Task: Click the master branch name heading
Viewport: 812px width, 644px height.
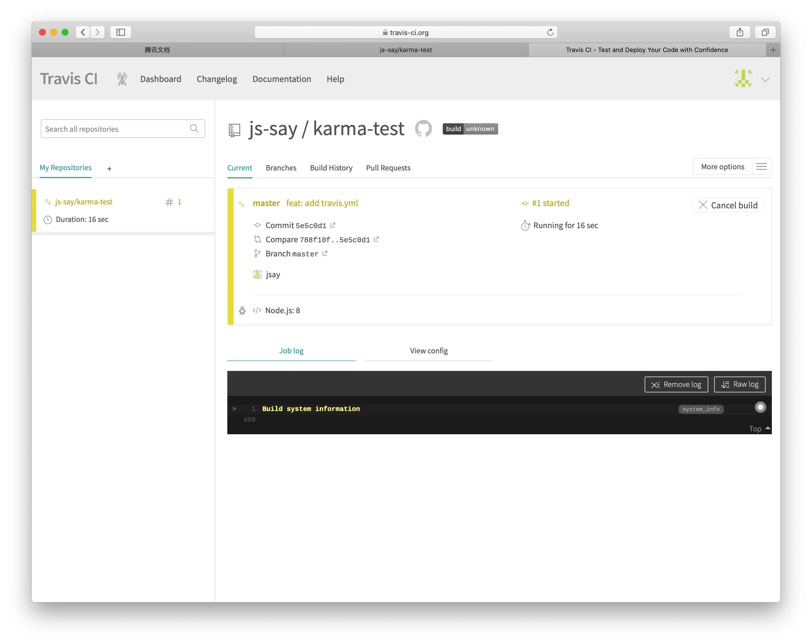Action: point(266,203)
